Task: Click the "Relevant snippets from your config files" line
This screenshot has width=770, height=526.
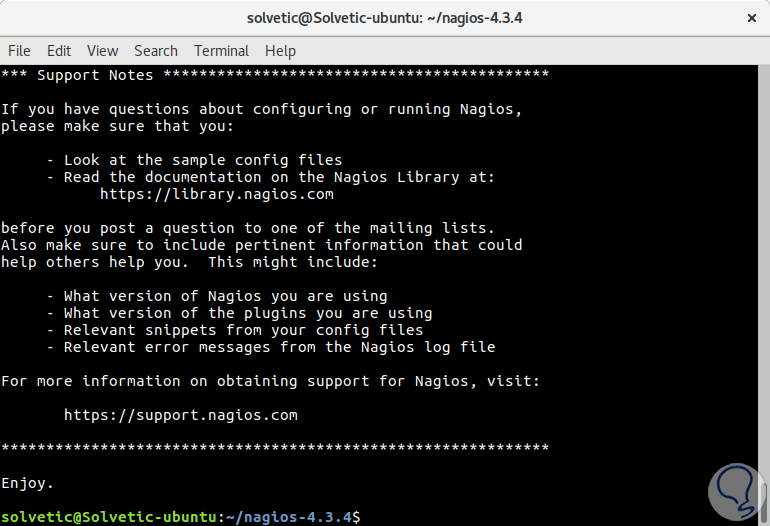Action: [x=243, y=330]
